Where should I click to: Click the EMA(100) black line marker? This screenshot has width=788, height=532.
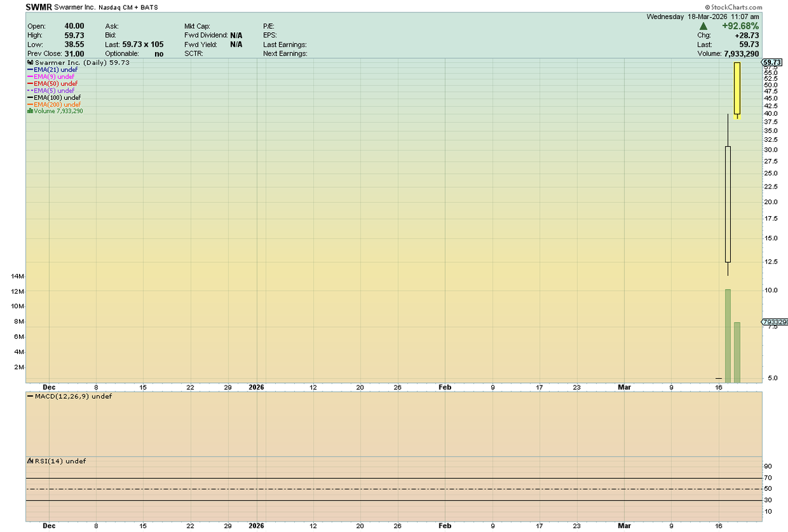tap(30, 97)
